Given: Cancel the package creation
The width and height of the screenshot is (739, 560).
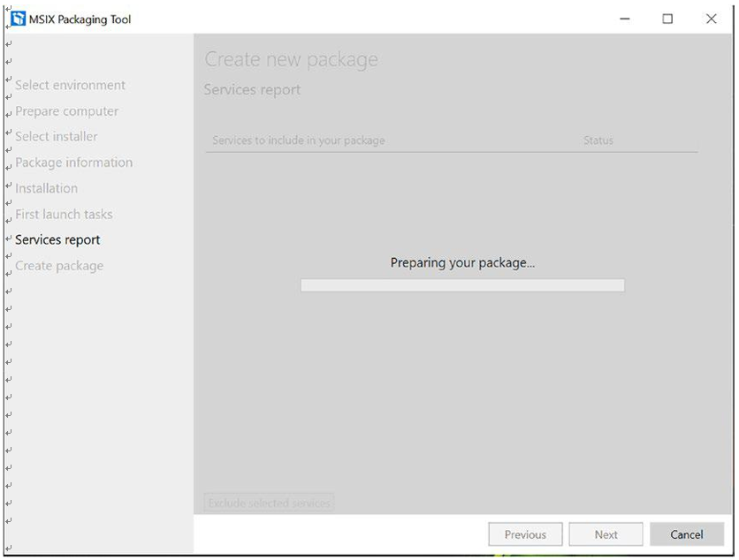Looking at the screenshot, I should pyautogui.click(x=687, y=534).
